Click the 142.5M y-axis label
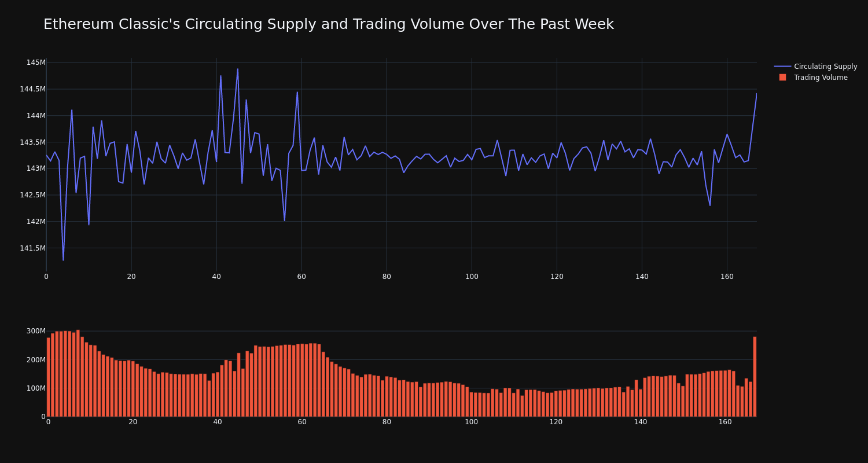 click(32, 195)
